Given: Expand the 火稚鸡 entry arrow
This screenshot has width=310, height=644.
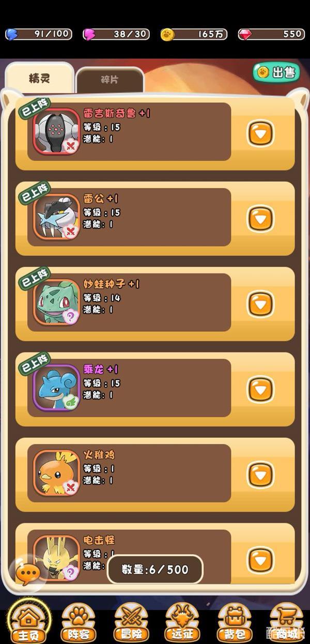Looking at the screenshot, I should (x=260, y=474).
